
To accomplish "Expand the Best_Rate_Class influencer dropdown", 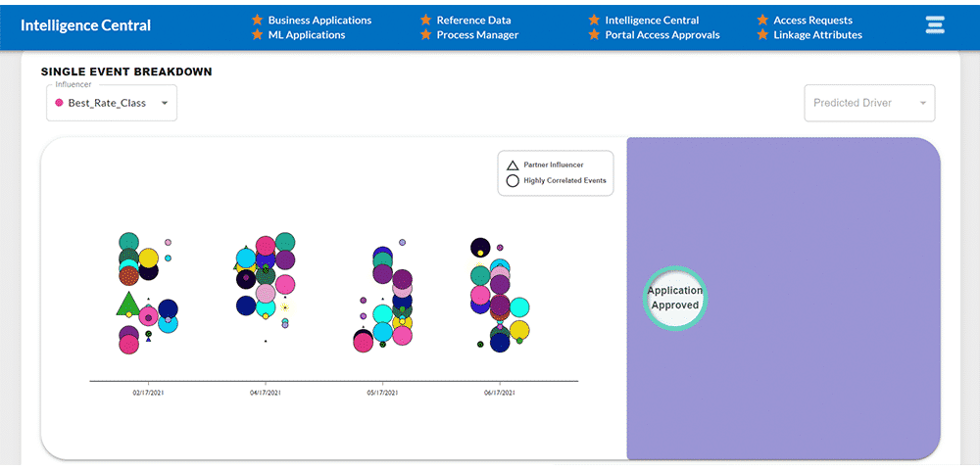I will (112, 103).
